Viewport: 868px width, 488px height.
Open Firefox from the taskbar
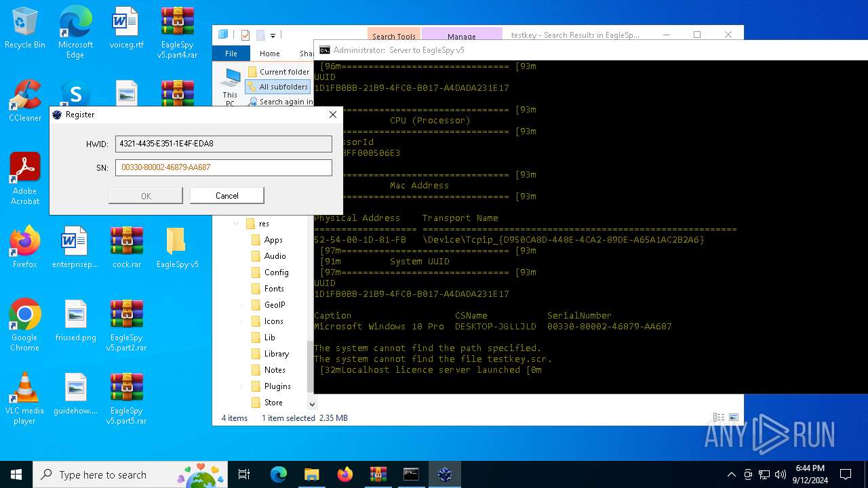point(344,474)
